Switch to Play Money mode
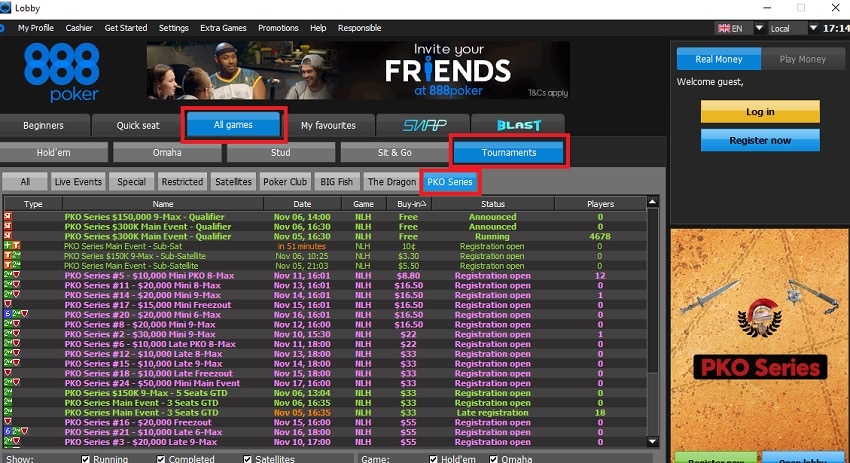This screenshot has width=850, height=463. pyautogui.click(x=803, y=59)
